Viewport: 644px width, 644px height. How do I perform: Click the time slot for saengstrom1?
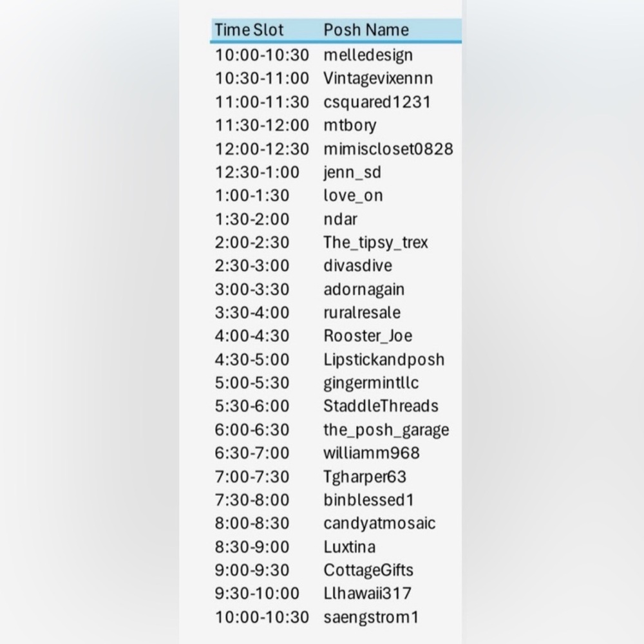[261, 618]
